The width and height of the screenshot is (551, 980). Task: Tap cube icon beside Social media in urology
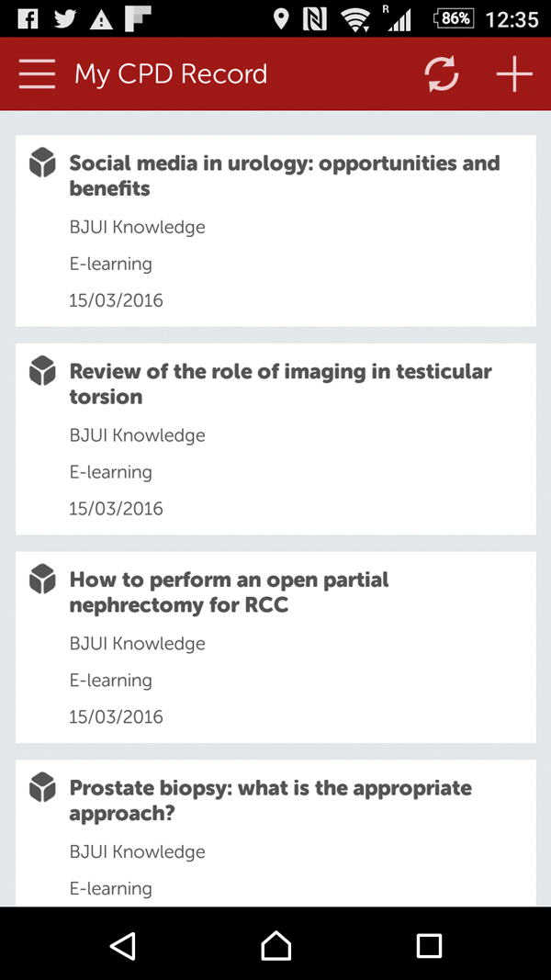point(42,163)
